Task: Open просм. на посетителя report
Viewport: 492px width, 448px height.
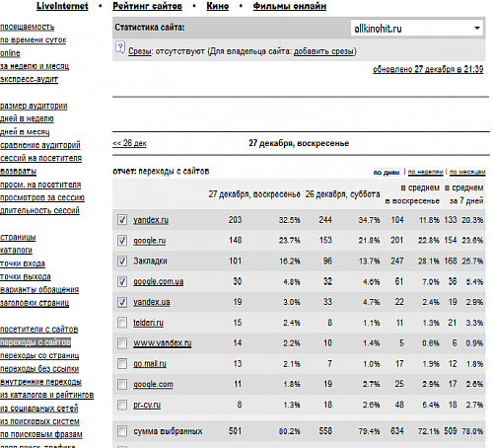Action: (40, 185)
